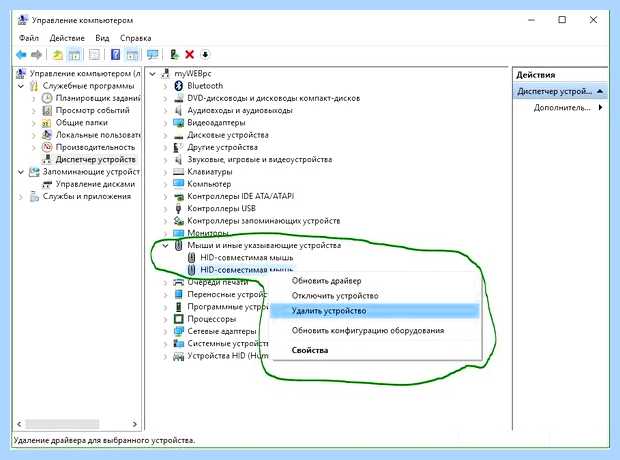Click the Компьютер monitor icon in the device list
This screenshot has width=620, height=460.
pos(178,184)
